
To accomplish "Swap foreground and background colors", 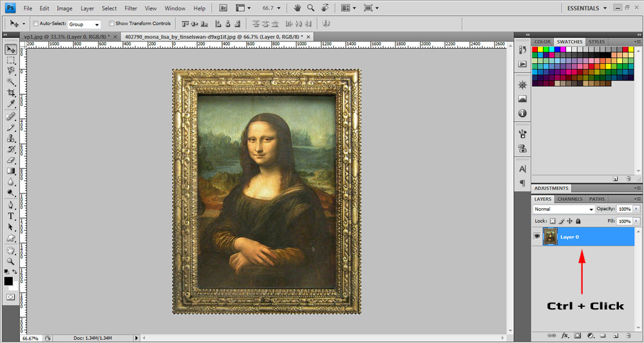I will (x=15, y=271).
